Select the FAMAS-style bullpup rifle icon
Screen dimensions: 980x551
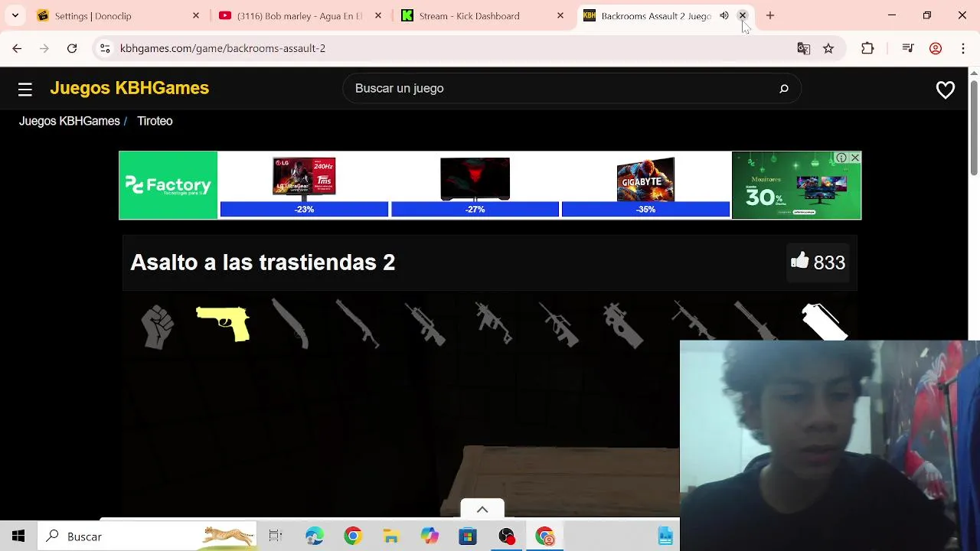click(425, 324)
